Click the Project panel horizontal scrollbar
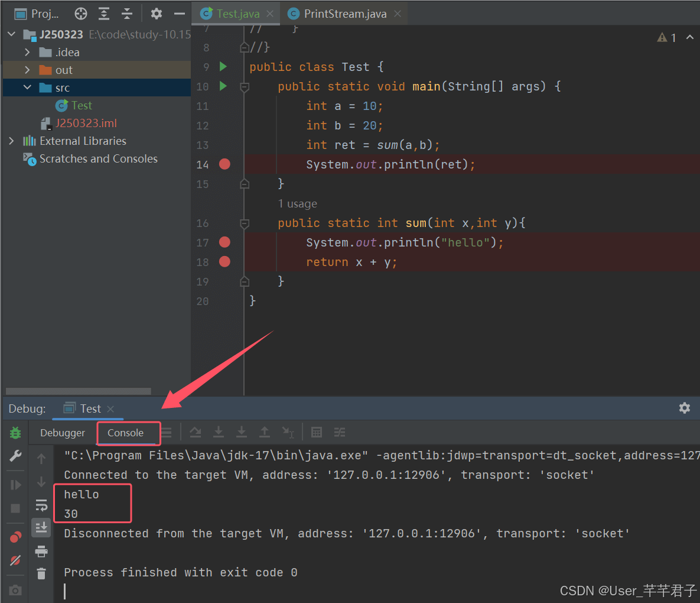This screenshot has height=603, width=700. pyautogui.click(x=78, y=391)
